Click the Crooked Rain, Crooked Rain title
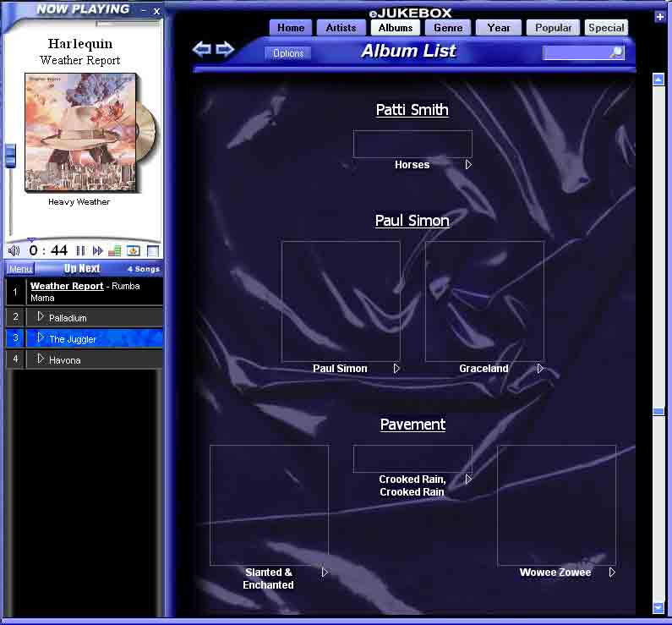672x625 pixels. (x=412, y=485)
